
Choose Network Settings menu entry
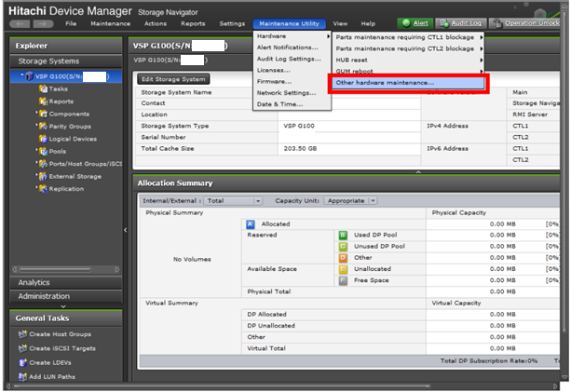click(x=292, y=93)
